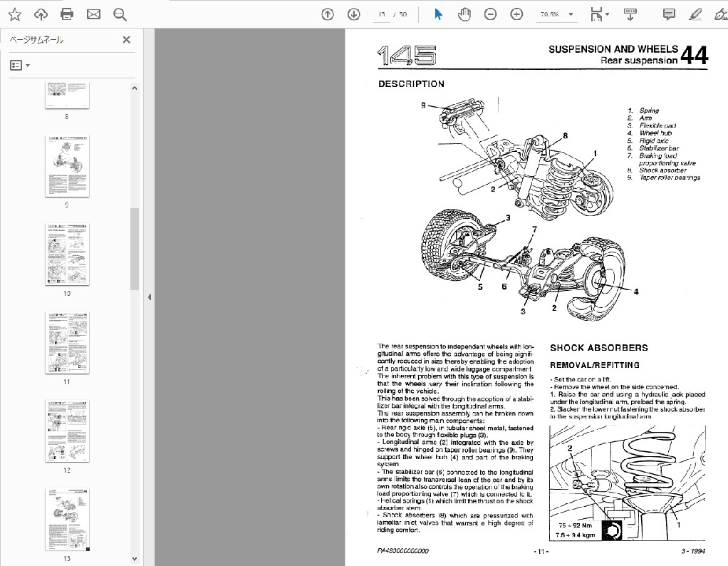Image resolution: width=728 pixels, height=566 pixels.
Task: Bookmark this document with the star icon
Action: [15, 14]
